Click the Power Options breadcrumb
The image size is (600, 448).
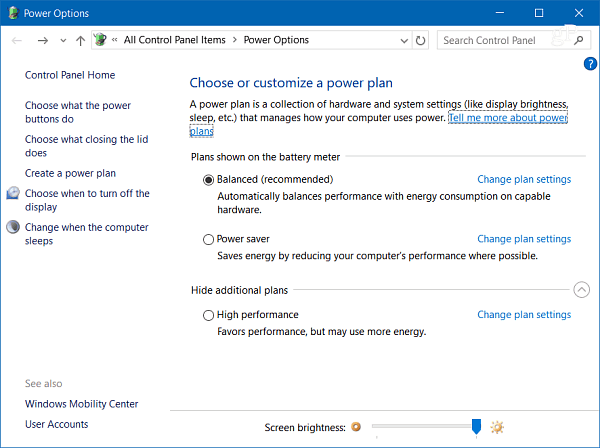(x=276, y=40)
